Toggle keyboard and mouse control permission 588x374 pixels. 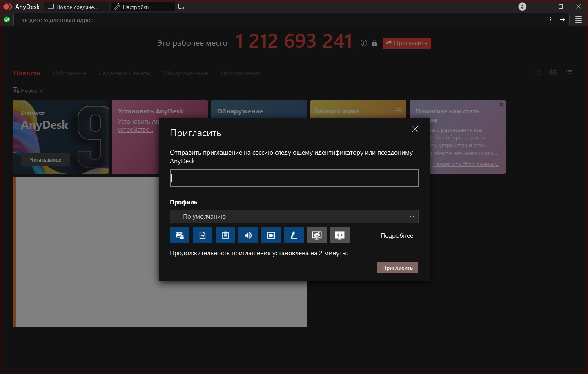180,235
